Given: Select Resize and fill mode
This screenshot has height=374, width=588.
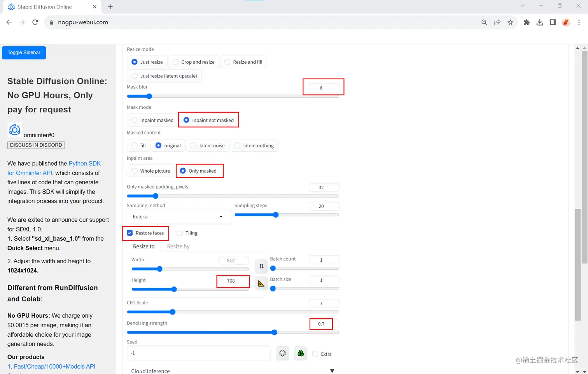Looking at the screenshot, I should click(243, 62).
